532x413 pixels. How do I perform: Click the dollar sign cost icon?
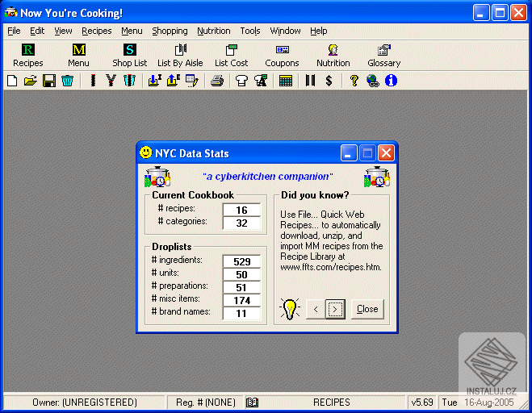click(x=329, y=81)
